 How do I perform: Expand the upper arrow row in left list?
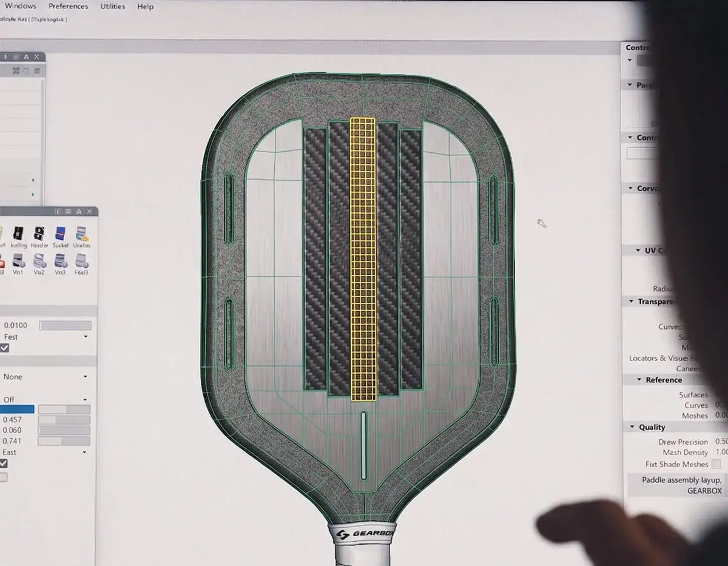(33, 180)
